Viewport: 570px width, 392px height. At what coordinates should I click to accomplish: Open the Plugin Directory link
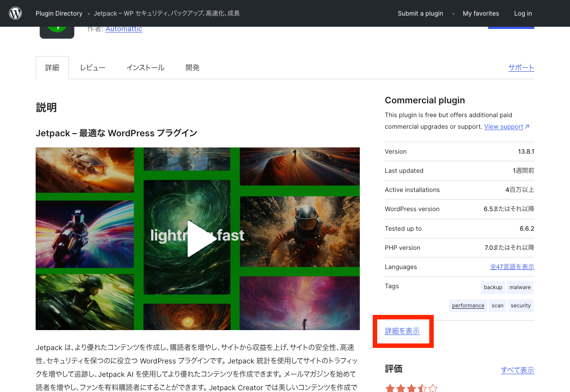tap(59, 13)
